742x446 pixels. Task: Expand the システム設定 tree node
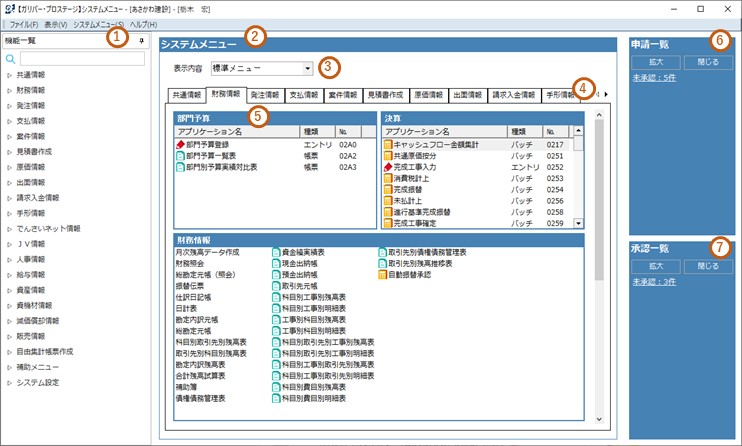coord(9,382)
